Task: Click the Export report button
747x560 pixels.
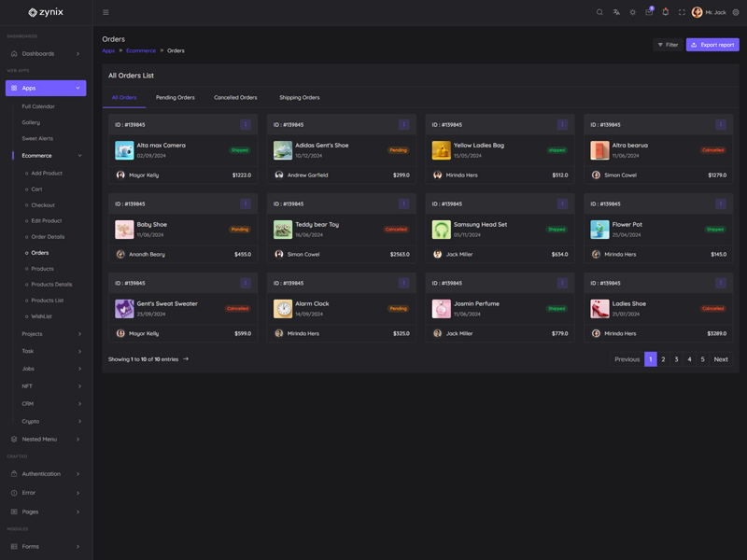Action: pos(712,45)
